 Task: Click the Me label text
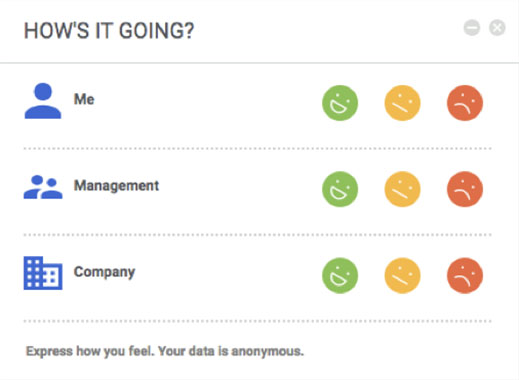pos(84,99)
